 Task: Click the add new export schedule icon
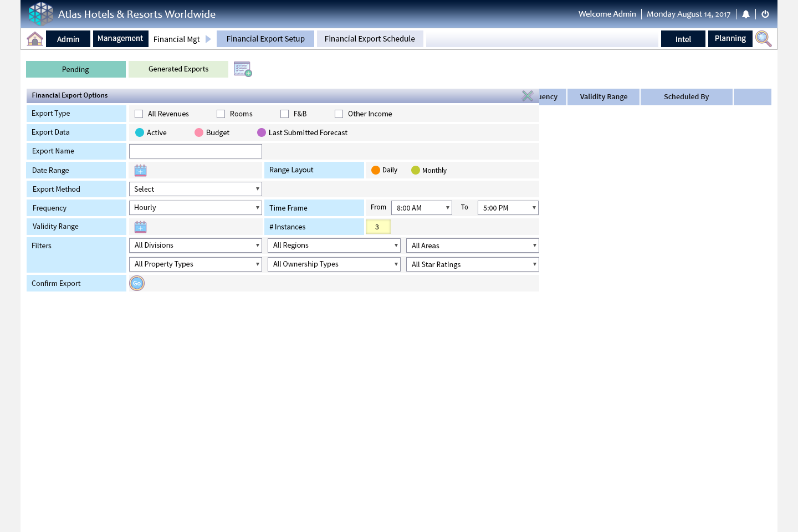tap(243, 69)
